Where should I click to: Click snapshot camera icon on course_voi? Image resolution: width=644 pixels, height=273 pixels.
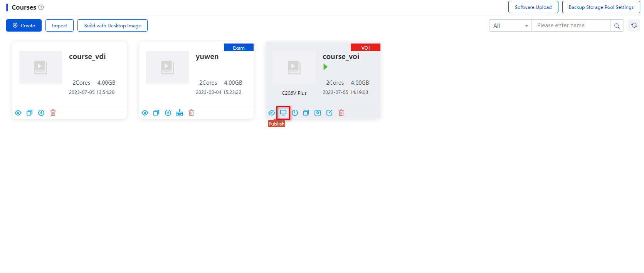[x=318, y=113]
